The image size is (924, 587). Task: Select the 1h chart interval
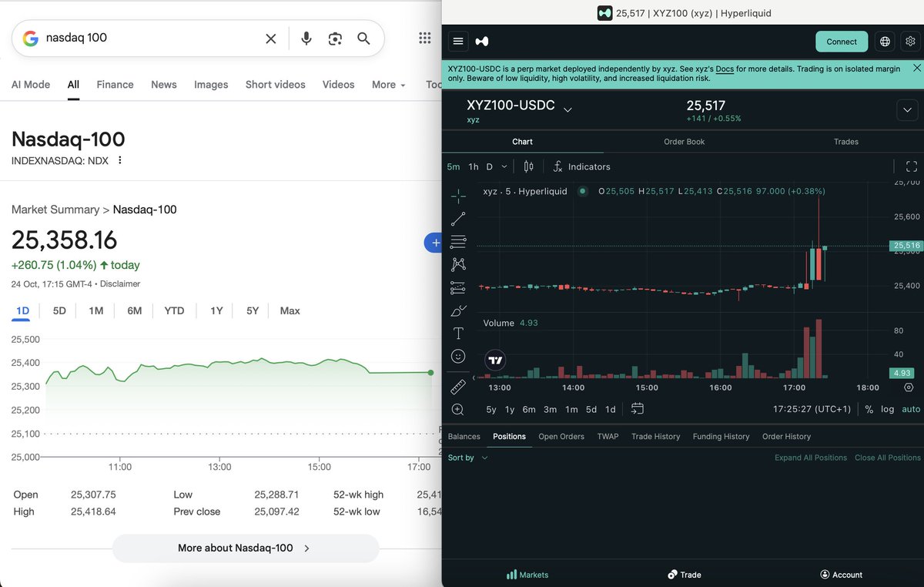[474, 166]
